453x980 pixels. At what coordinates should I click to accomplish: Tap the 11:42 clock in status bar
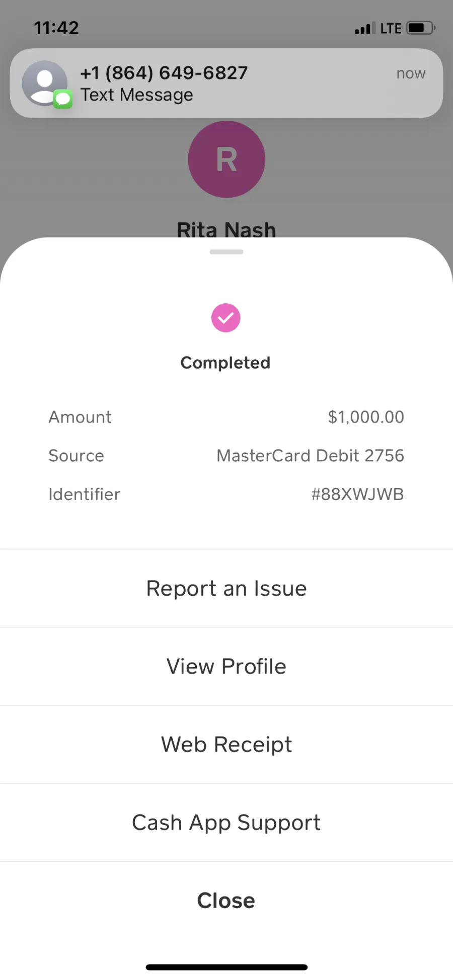56,28
